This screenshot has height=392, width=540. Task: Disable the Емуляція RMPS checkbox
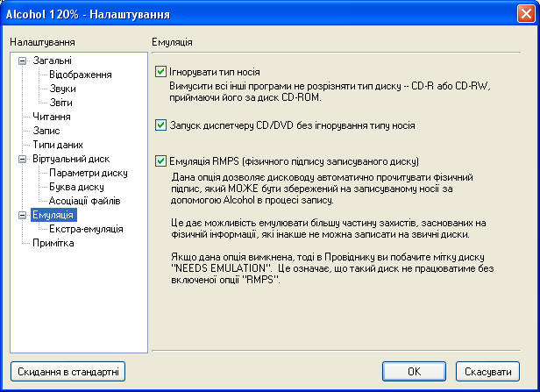160,161
